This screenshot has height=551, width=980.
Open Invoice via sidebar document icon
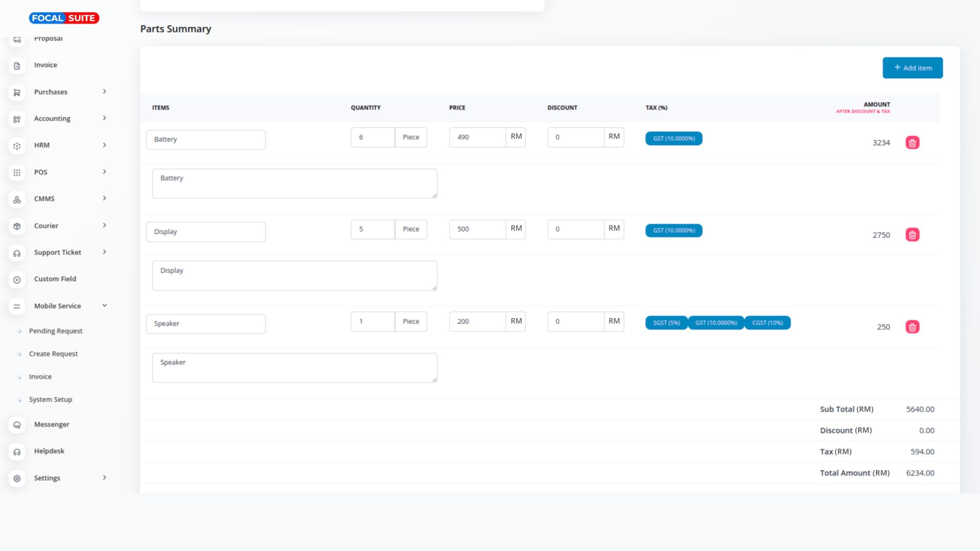[x=17, y=66]
